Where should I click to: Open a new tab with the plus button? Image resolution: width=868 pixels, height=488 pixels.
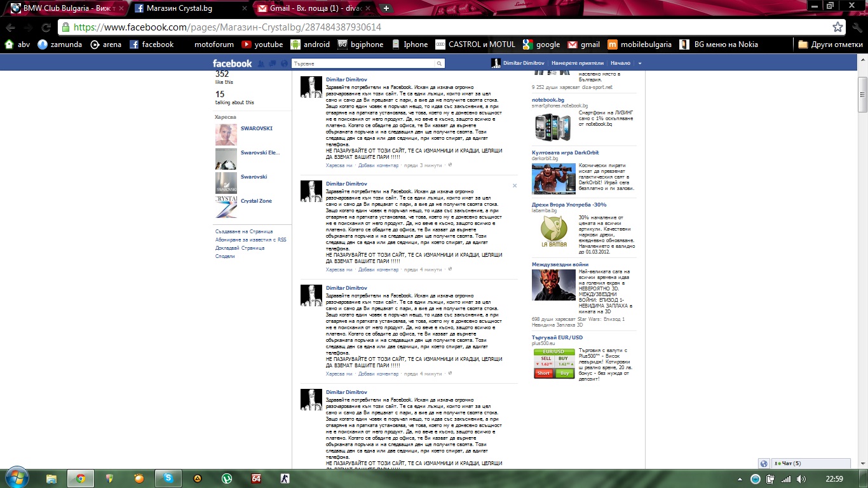pyautogui.click(x=386, y=8)
